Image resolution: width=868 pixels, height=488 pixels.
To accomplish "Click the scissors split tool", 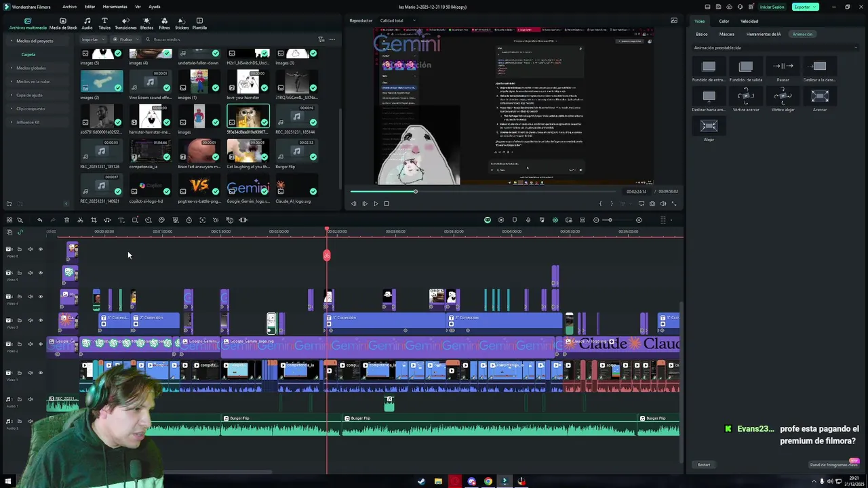I will click(x=80, y=220).
